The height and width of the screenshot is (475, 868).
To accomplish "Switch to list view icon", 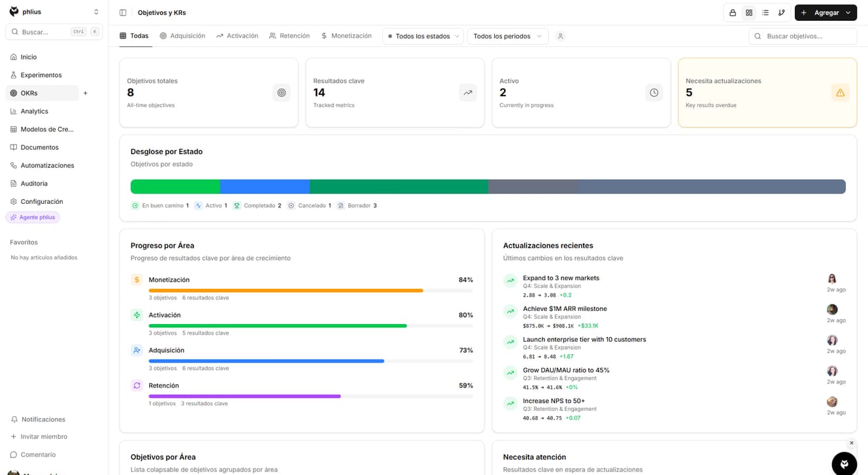I will point(765,12).
